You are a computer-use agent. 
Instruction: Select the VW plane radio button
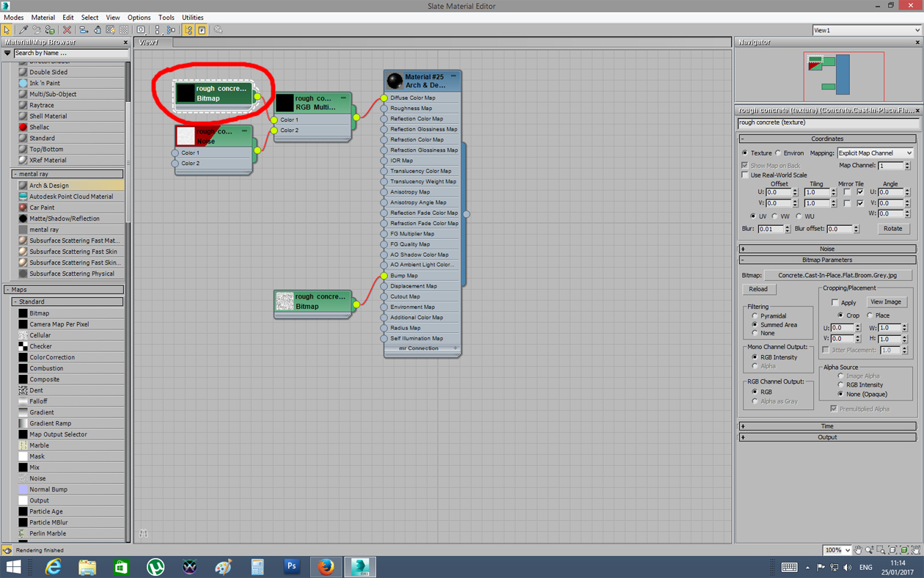(x=775, y=216)
